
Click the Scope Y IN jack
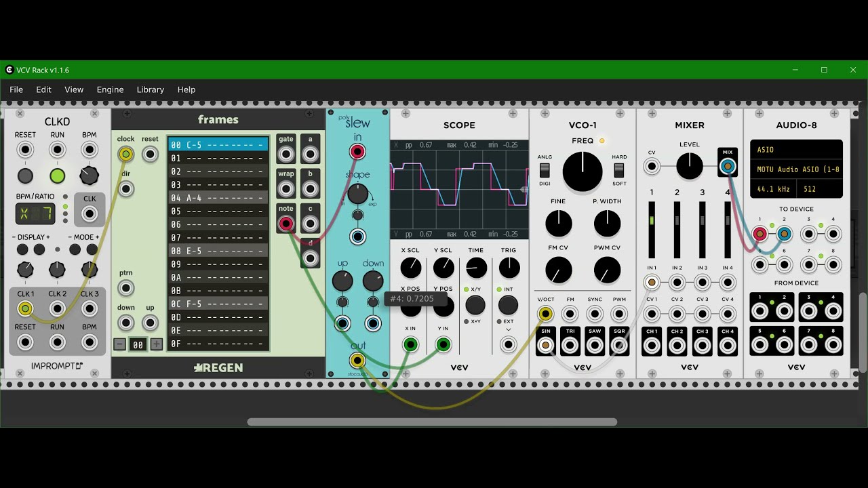point(443,345)
